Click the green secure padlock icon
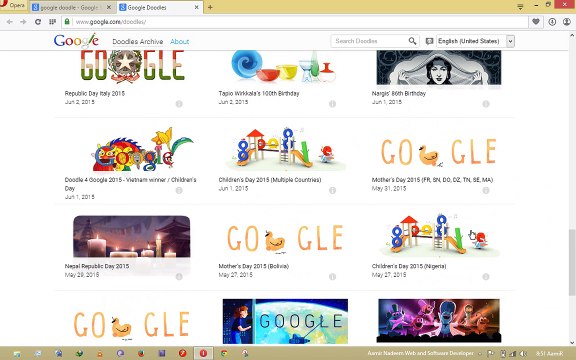 pyautogui.click(x=67, y=22)
